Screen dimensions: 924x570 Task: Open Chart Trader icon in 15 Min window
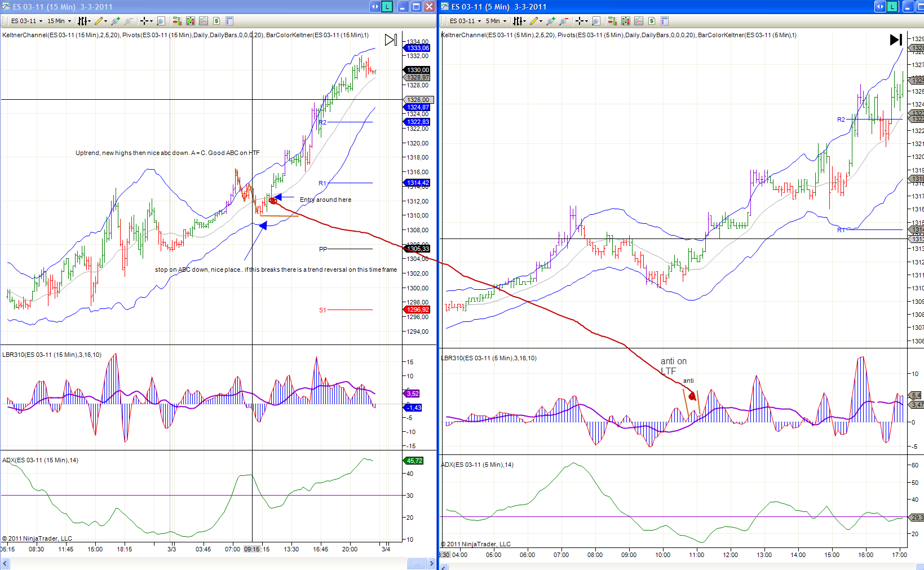coord(177,21)
